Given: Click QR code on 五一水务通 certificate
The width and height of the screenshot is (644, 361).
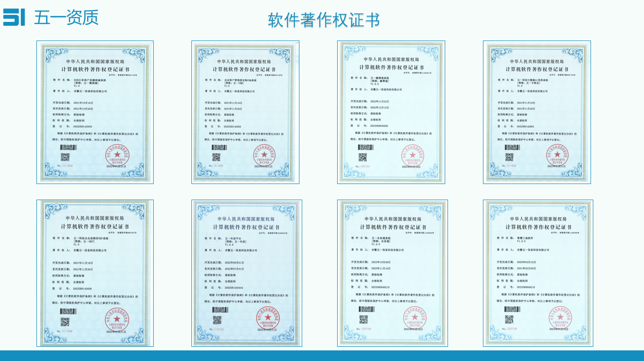Looking at the screenshot, I should coord(364,319).
